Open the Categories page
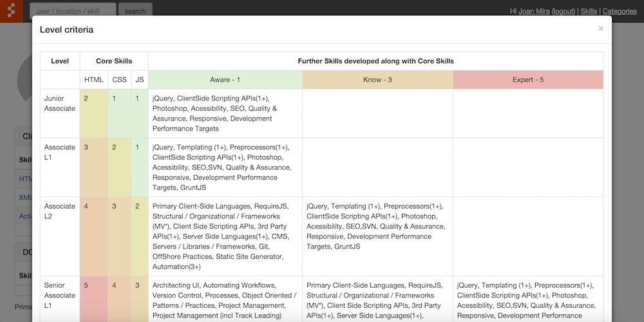Image resolution: width=644 pixels, height=322 pixels. (619, 11)
